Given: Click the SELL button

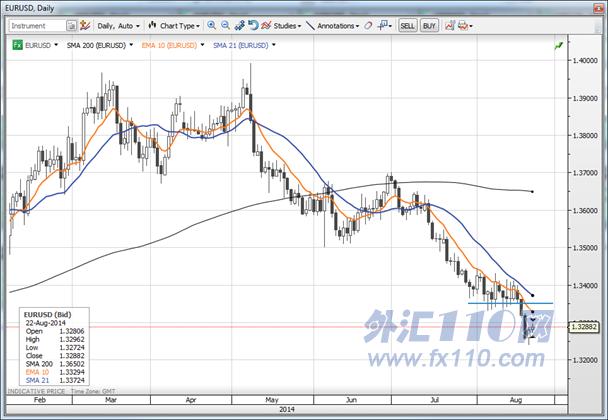Looking at the screenshot, I should 408,26.
